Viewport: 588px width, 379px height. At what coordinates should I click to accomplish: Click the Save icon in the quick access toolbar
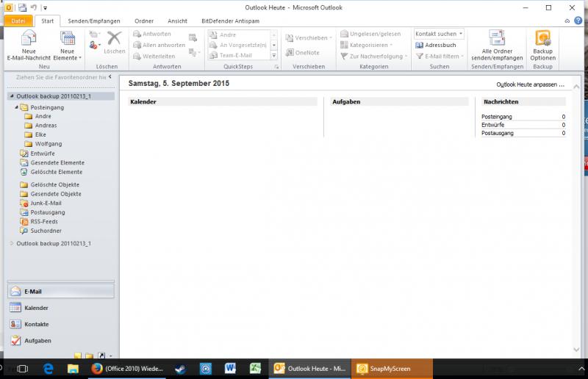pos(22,7)
